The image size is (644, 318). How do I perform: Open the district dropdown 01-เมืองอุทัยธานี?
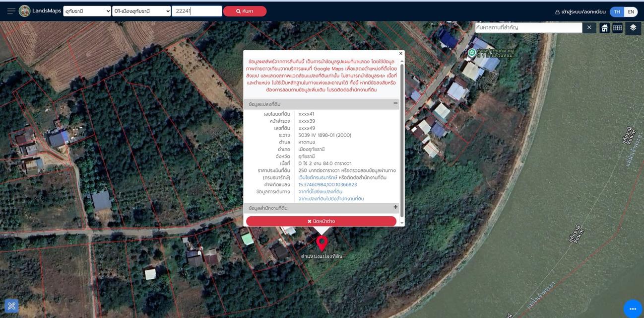[x=141, y=11]
